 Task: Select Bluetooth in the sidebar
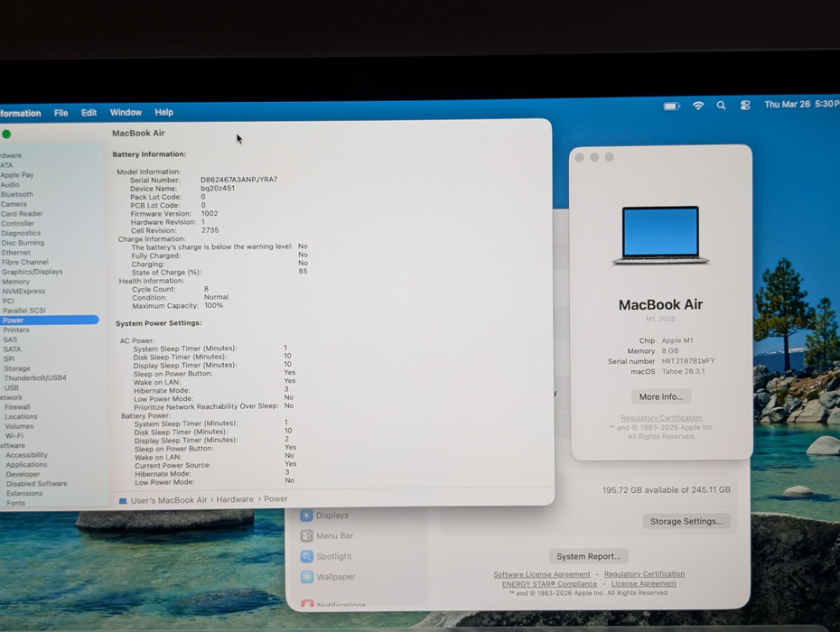pos(16,194)
